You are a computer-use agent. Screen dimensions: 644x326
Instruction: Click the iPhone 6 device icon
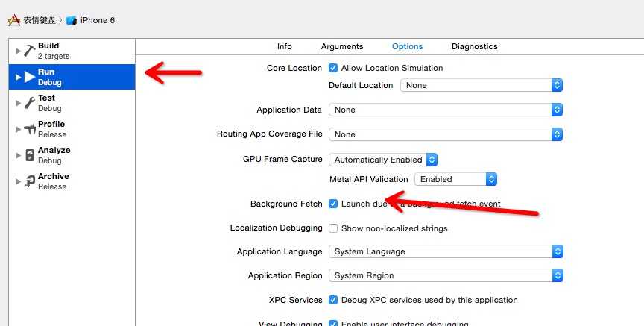71,21
